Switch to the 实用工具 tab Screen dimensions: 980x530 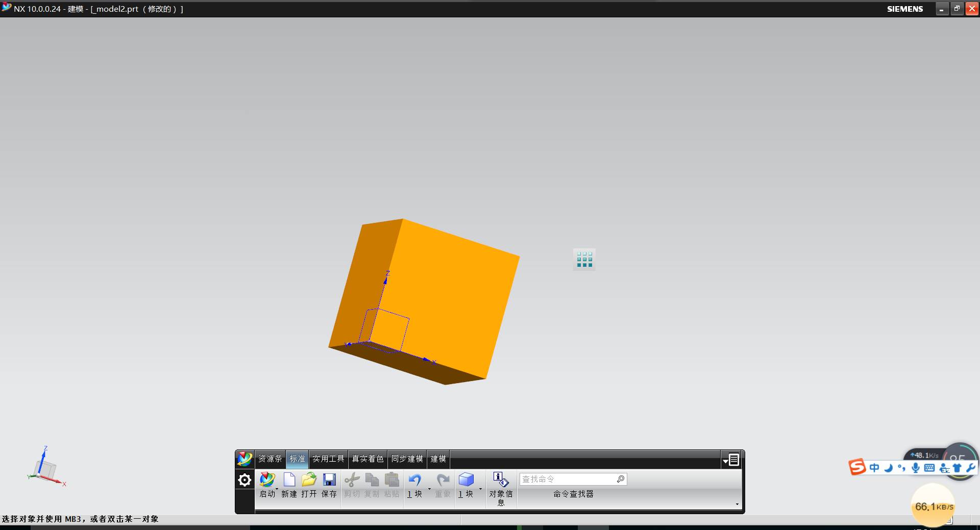click(328, 459)
